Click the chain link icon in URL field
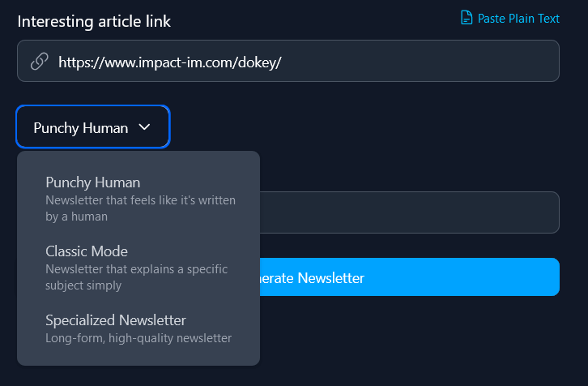Image resolution: width=588 pixels, height=386 pixels. [x=39, y=62]
